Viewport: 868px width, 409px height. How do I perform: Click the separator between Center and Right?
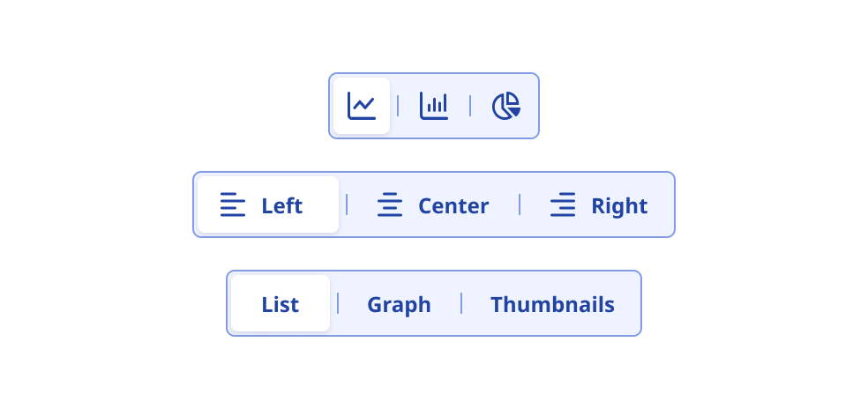click(520, 204)
